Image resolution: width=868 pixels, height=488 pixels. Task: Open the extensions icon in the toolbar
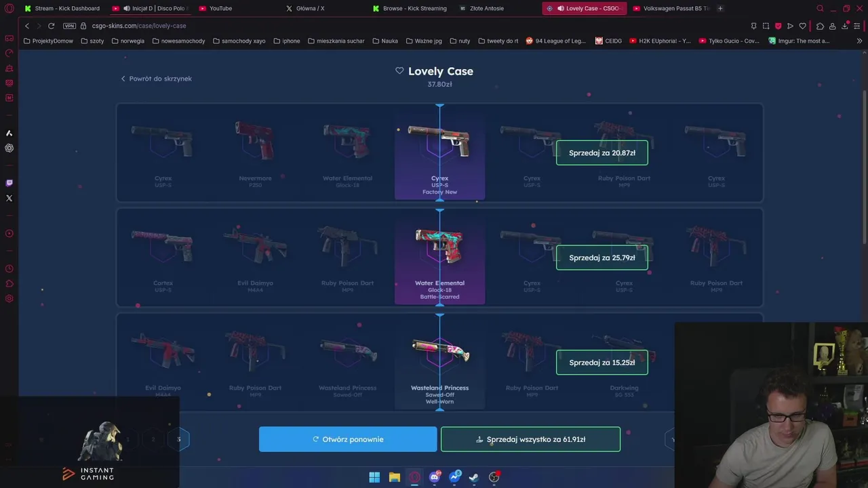(820, 26)
